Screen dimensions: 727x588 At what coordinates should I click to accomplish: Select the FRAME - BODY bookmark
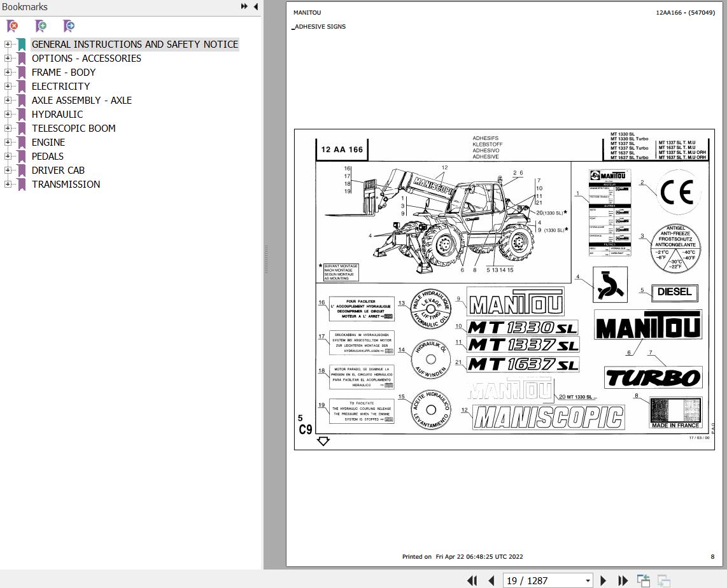64,72
